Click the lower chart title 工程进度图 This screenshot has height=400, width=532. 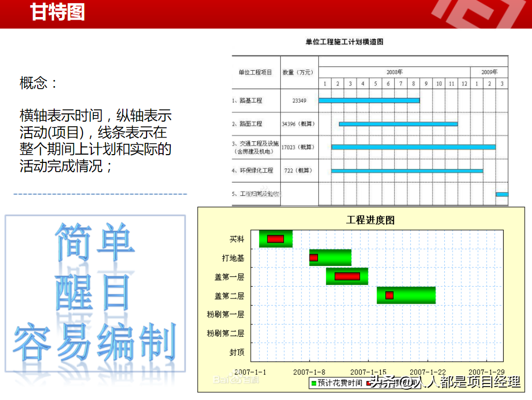click(370, 220)
